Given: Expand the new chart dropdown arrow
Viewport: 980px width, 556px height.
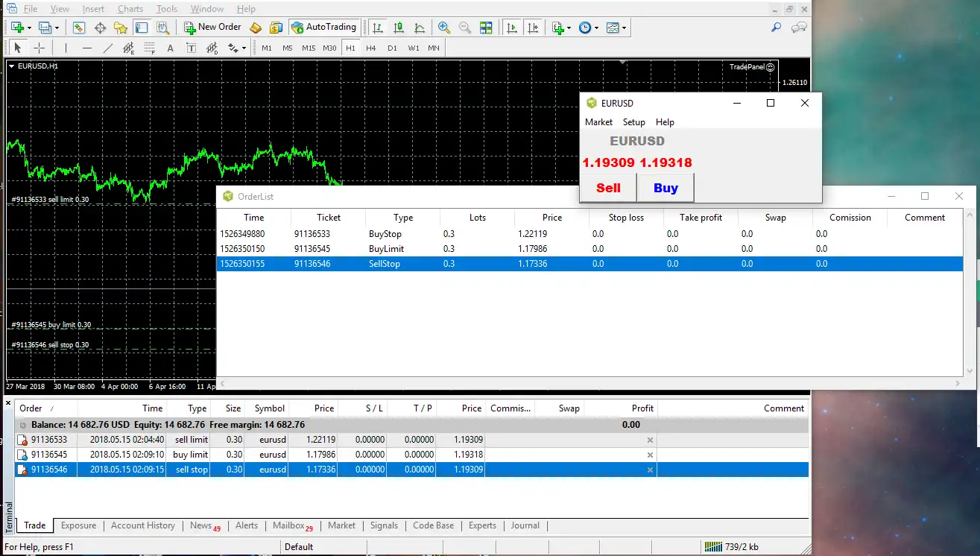Looking at the screenshot, I should coord(29,28).
